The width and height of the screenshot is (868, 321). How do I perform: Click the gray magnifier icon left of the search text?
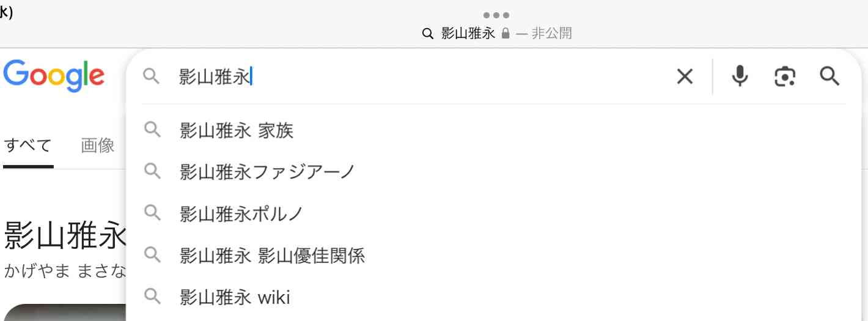tap(152, 76)
